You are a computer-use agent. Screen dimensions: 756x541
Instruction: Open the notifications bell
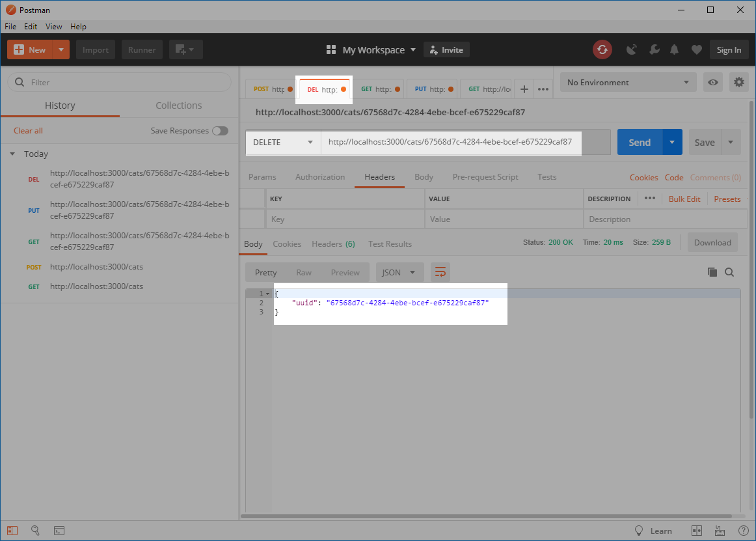pos(675,49)
